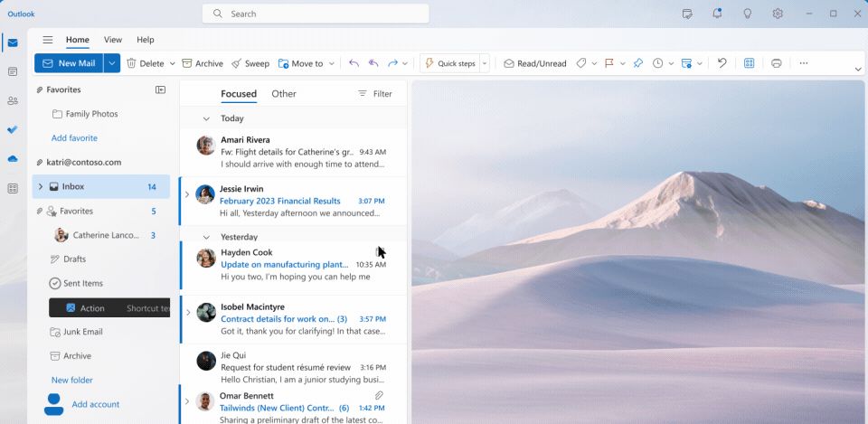Screen dimensions: 868x424
Task: Expand the Inbox folder chevron
Action: (x=41, y=186)
